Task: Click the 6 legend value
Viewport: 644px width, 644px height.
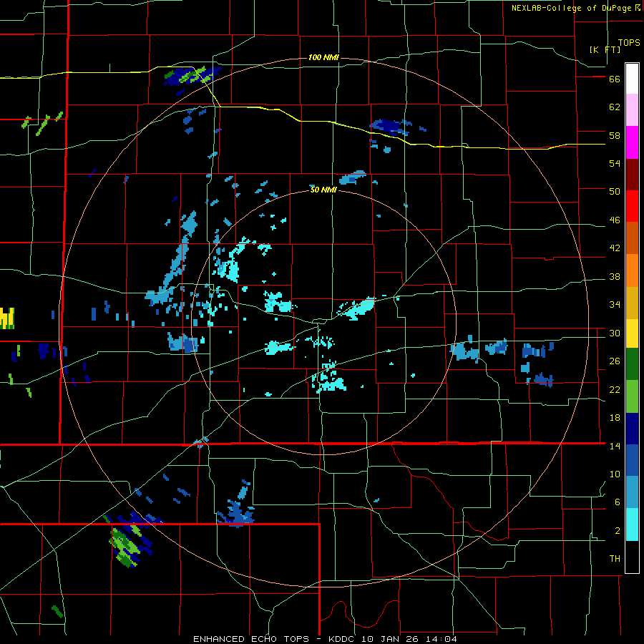Action: click(618, 502)
